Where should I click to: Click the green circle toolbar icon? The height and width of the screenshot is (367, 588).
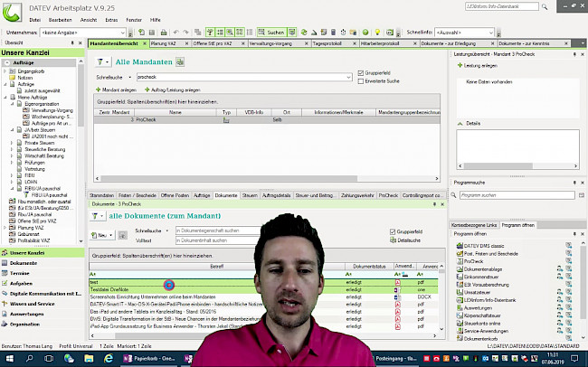[365, 33]
